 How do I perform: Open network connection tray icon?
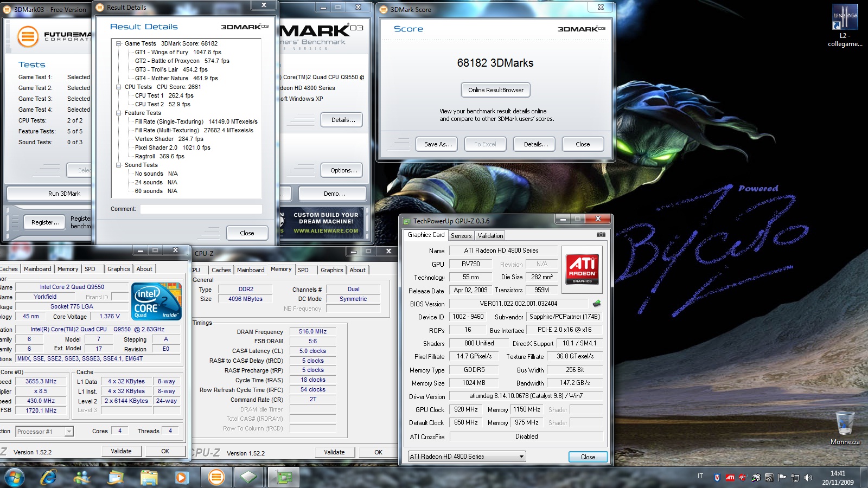point(795,478)
